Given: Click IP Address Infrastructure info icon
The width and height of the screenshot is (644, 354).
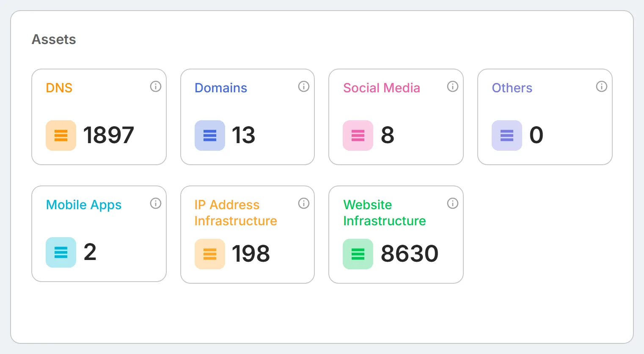Looking at the screenshot, I should [304, 203].
